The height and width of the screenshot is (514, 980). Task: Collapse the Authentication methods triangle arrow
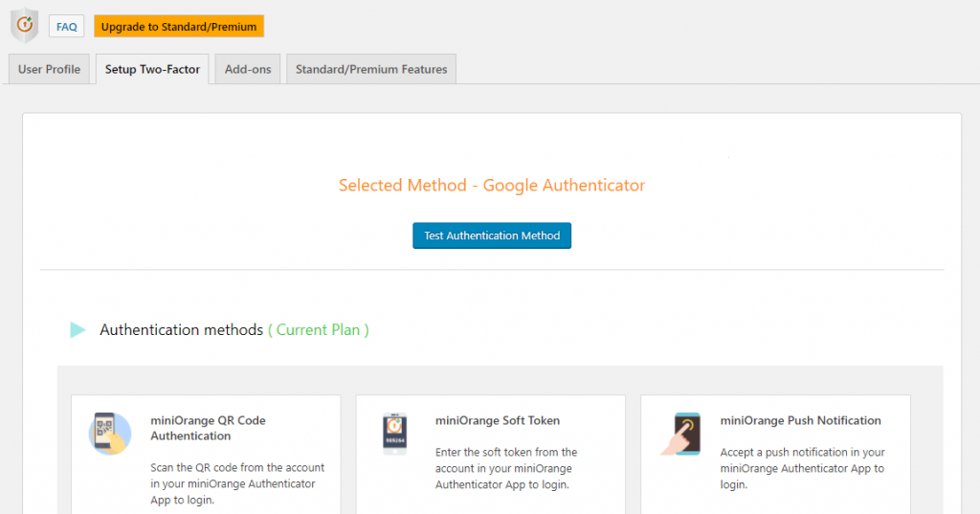(78, 330)
